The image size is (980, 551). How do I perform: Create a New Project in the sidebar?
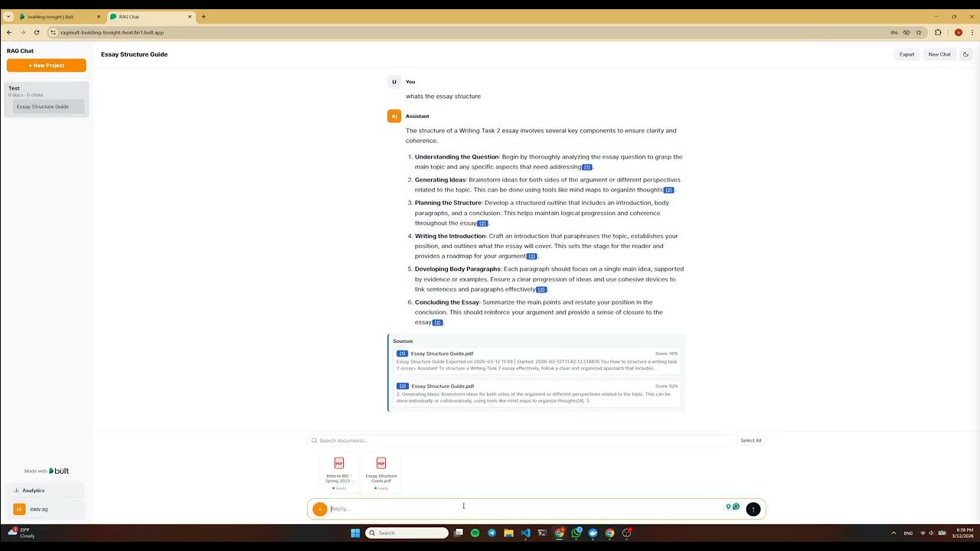pos(47,65)
